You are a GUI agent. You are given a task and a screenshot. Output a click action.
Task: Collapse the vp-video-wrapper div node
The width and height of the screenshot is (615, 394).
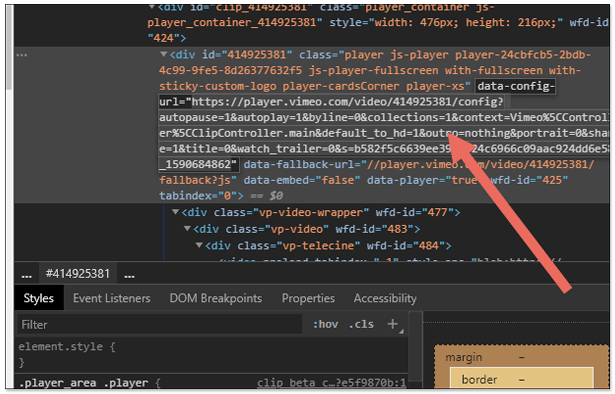[x=175, y=212]
